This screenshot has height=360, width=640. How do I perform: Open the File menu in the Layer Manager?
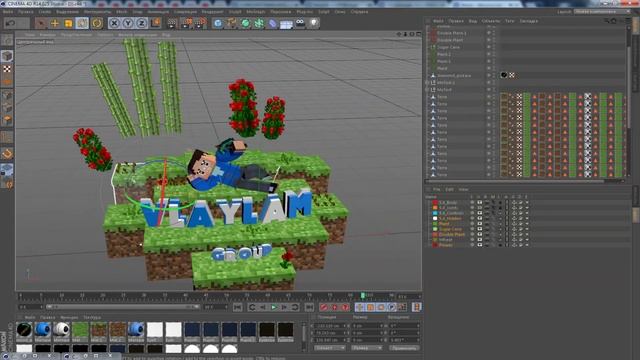(x=436, y=189)
